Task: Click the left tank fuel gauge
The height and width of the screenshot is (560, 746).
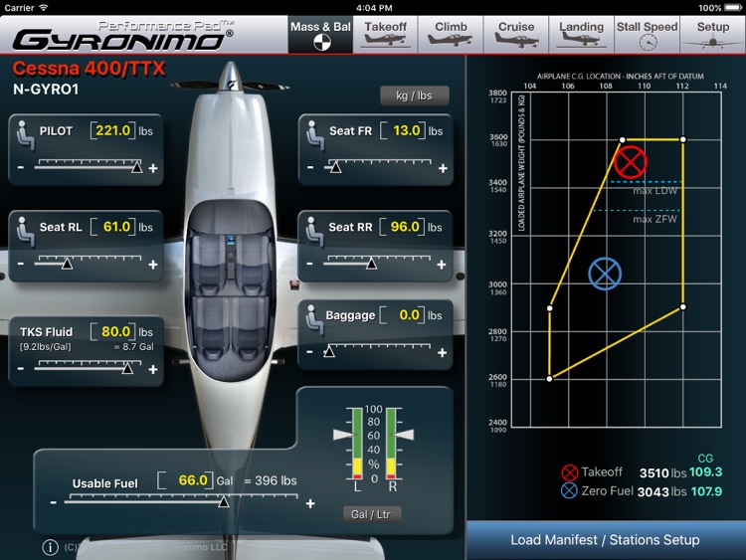Action: tap(357, 443)
